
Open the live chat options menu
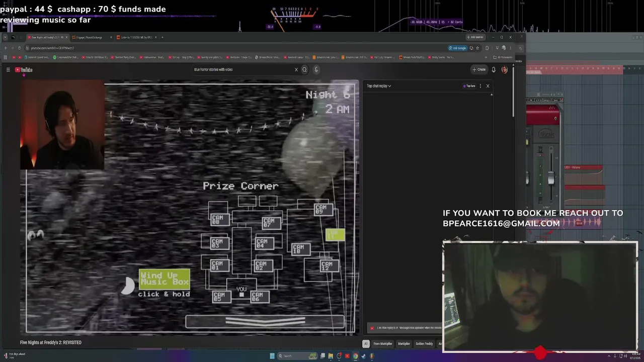[x=480, y=86]
